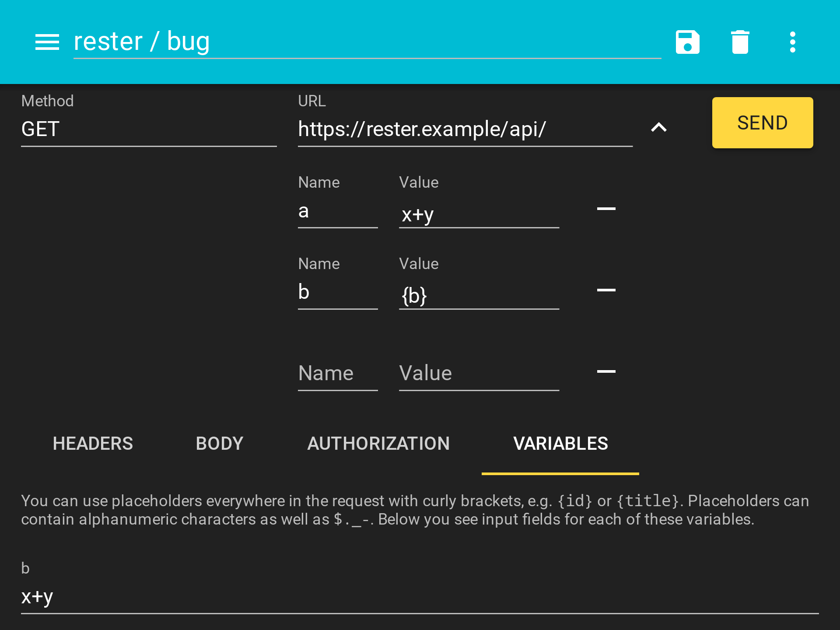Edit the variable b value field

pyautogui.click(x=419, y=597)
